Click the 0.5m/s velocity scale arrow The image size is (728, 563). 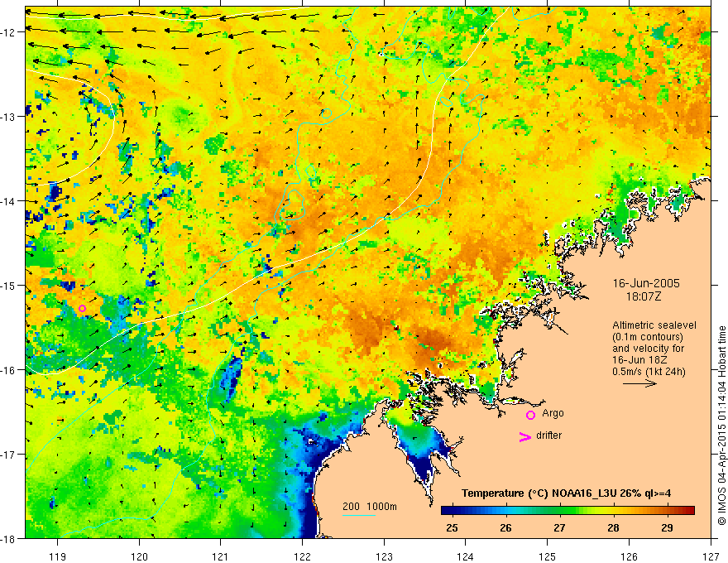[639, 383]
